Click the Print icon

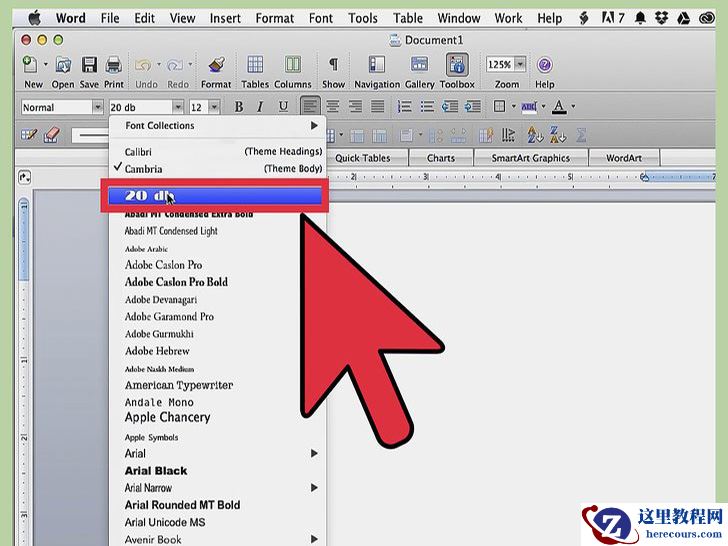pyautogui.click(x=114, y=65)
